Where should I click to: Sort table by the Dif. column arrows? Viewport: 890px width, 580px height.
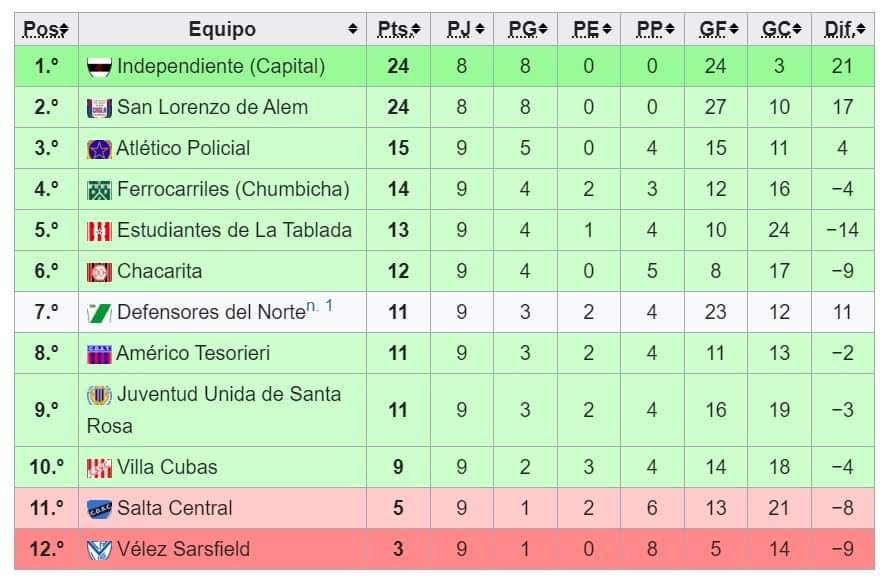[x=860, y=29]
